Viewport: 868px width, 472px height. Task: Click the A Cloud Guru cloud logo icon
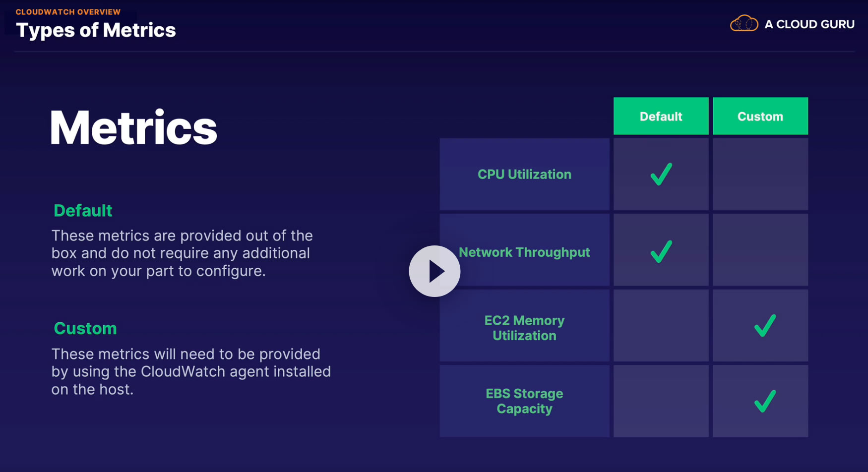tap(744, 23)
